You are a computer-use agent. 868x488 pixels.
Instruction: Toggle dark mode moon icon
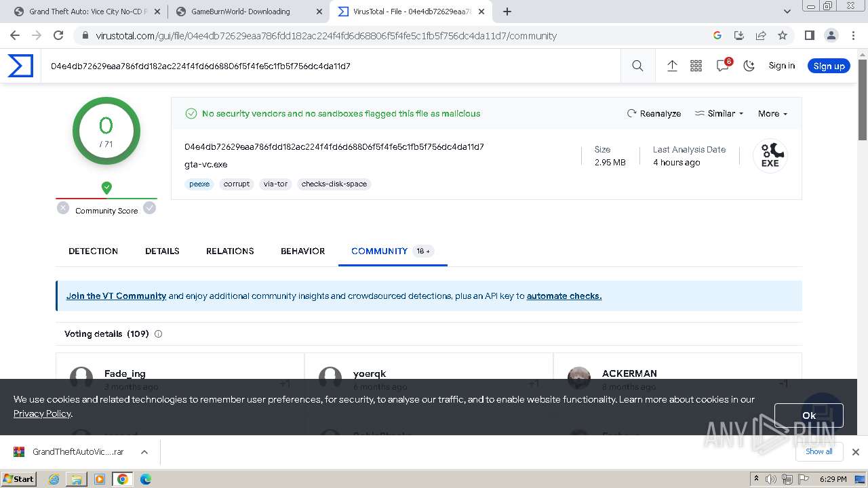(x=749, y=66)
